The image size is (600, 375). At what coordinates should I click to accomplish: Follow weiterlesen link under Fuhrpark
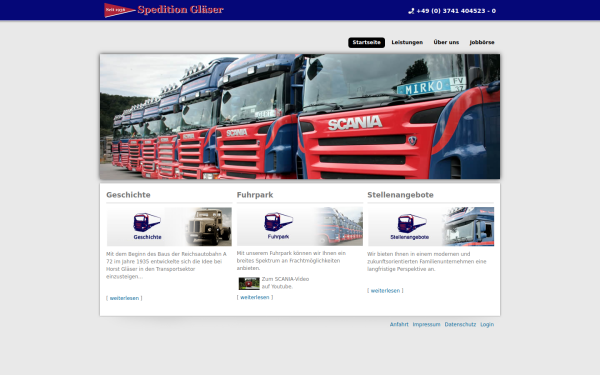coord(254,297)
